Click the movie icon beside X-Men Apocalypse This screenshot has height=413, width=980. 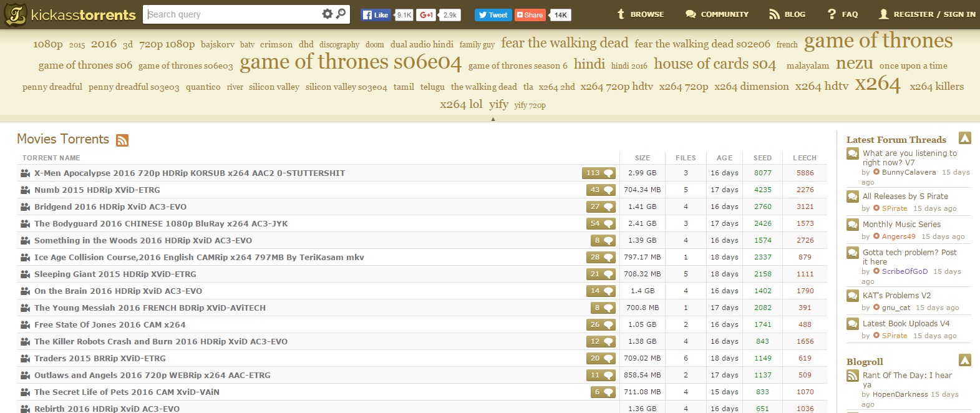tap(26, 173)
